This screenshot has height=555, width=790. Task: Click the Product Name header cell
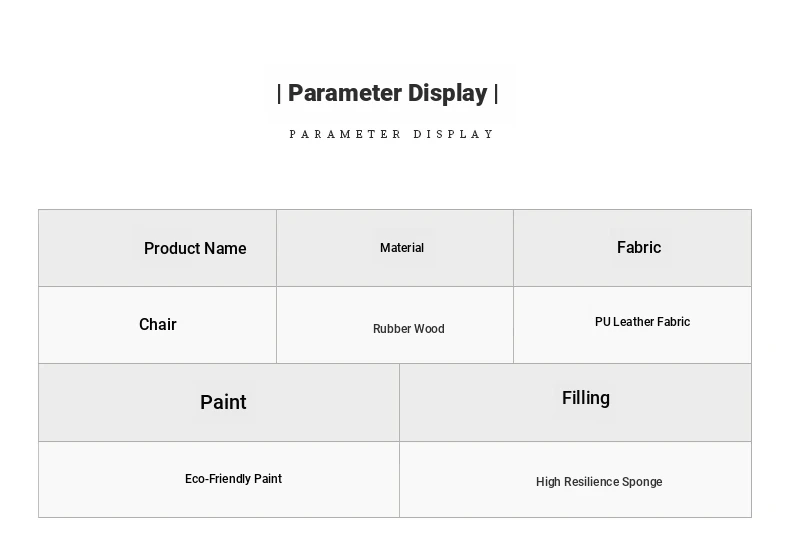(195, 249)
